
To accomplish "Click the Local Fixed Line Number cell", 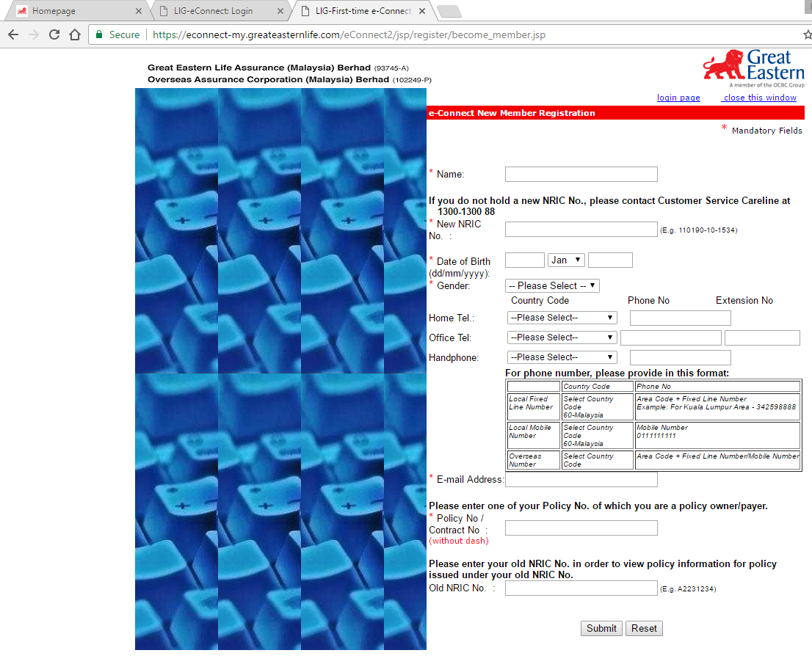I will (x=534, y=406).
